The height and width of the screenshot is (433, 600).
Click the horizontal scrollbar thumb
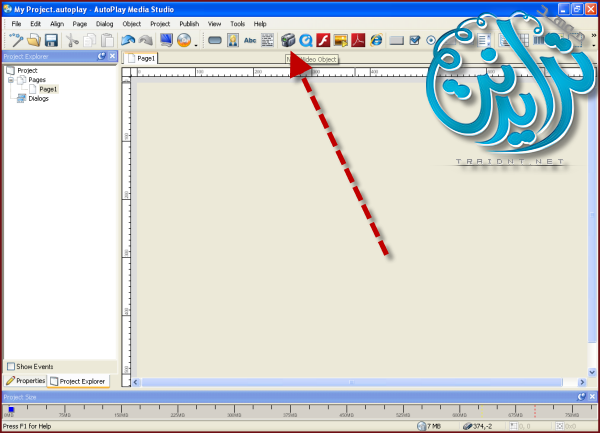352,382
